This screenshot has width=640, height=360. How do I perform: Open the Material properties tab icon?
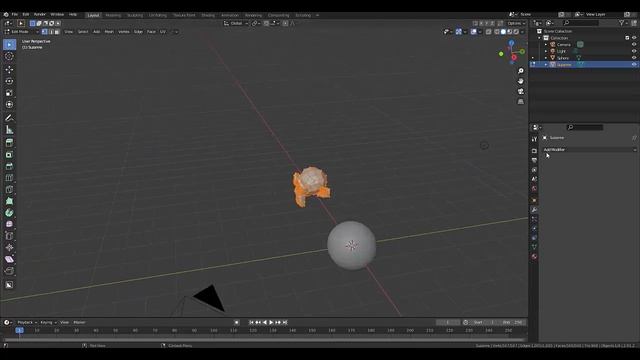click(534, 256)
